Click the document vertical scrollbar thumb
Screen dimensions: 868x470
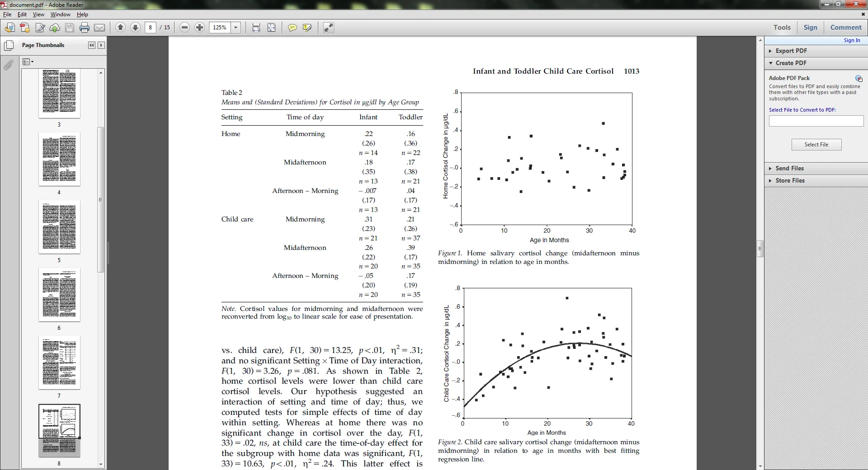point(760,249)
